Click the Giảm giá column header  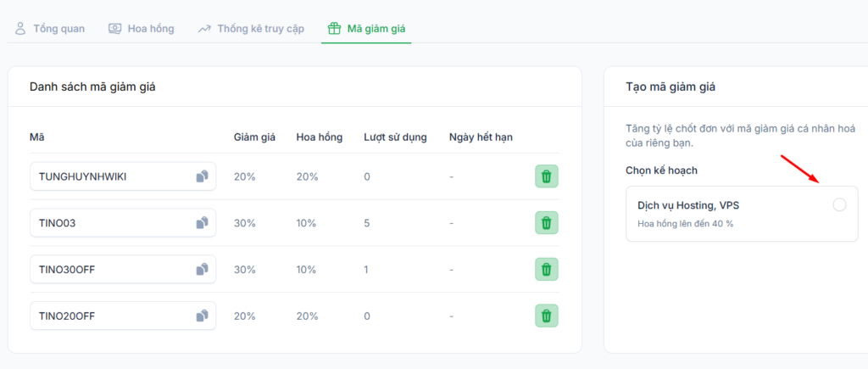coord(254,137)
